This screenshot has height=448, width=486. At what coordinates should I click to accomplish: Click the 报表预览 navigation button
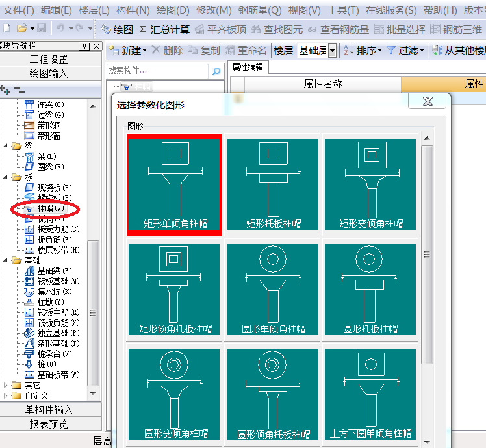click(x=50, y=424)
